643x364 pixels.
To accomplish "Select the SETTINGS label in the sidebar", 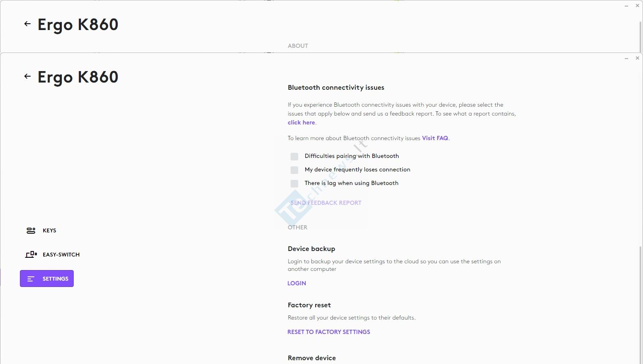I will point(55,279).
